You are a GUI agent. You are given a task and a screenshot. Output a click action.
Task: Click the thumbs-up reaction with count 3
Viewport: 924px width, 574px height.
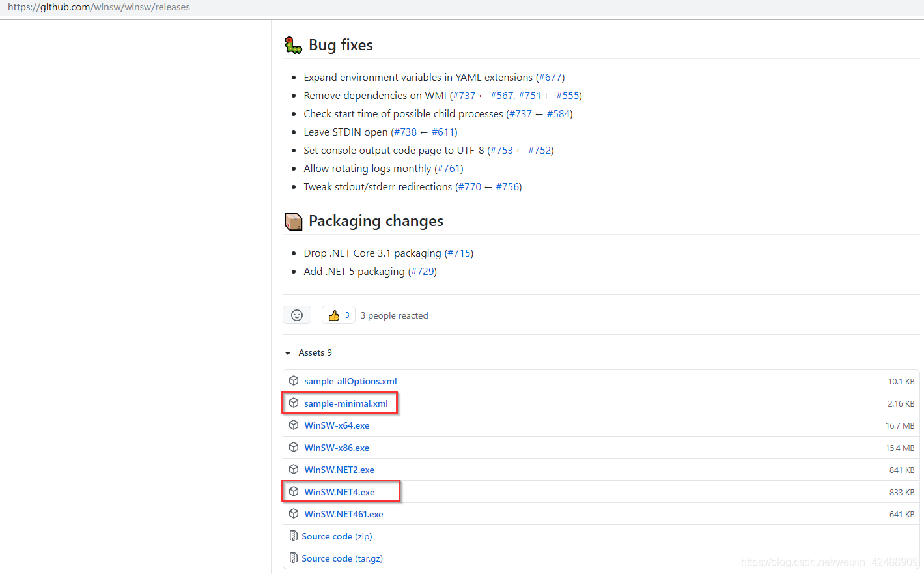339,315
